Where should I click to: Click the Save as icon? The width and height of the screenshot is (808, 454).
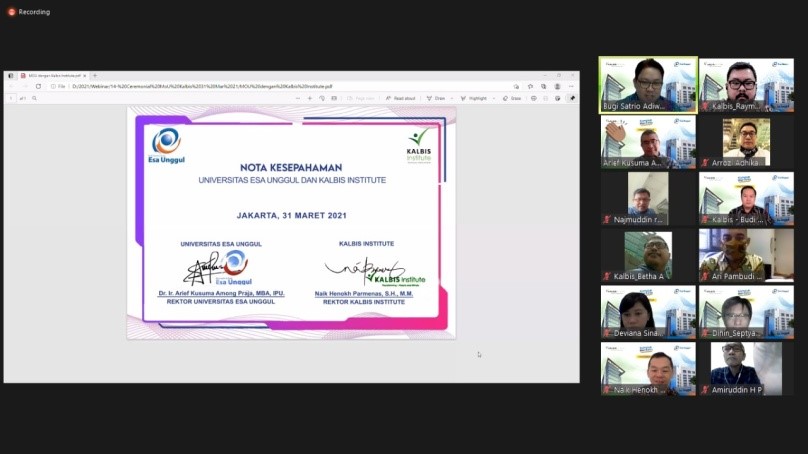click(558, 98)
